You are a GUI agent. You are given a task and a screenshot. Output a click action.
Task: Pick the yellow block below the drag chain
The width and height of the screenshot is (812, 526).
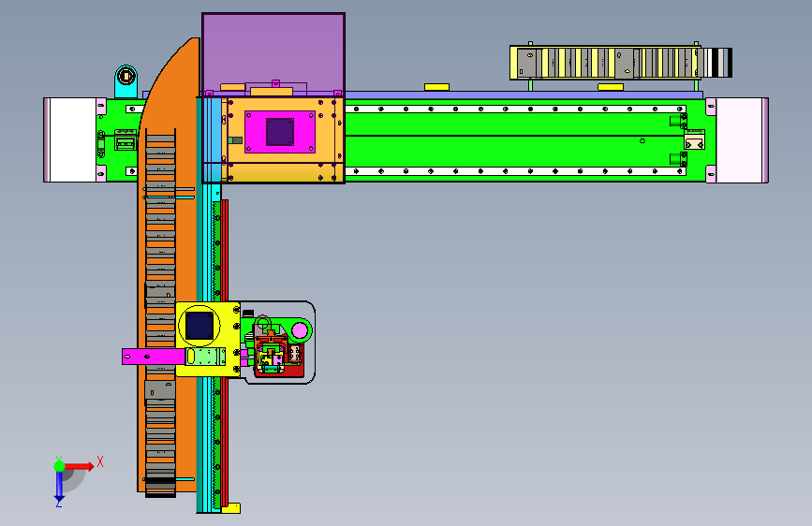(611, 87)
